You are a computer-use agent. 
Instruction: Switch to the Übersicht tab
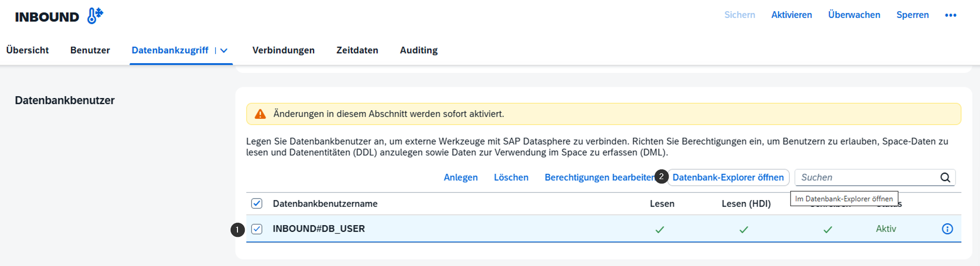pos(28,50)
